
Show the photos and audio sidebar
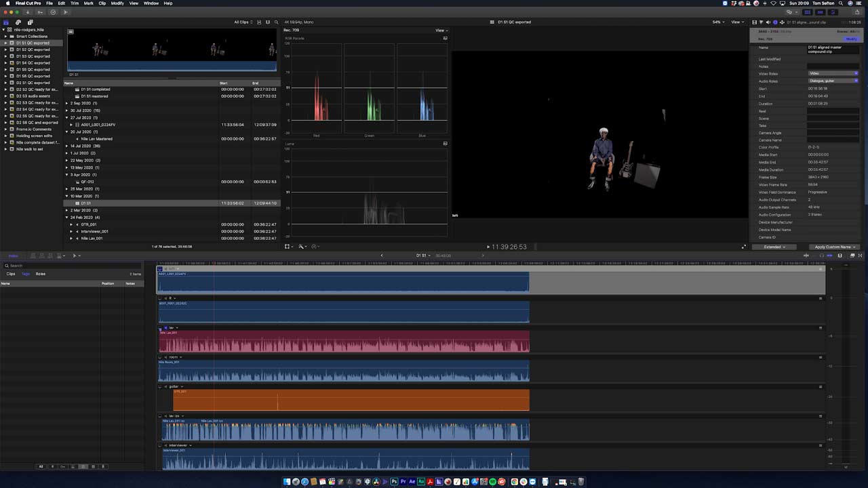18,22
